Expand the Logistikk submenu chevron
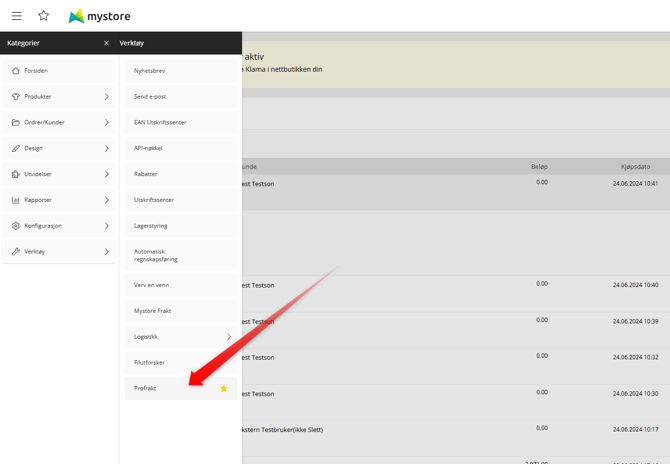670x464 pixels. pos(229,337)
